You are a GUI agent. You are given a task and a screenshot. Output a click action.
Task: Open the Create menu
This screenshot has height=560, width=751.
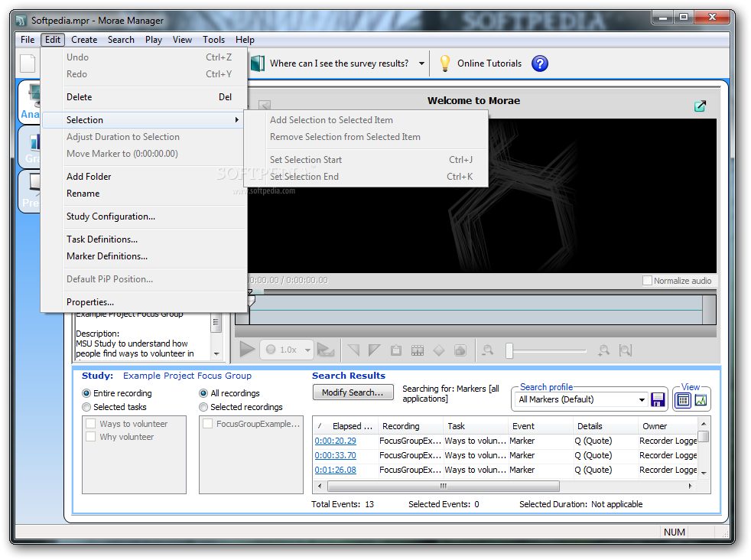click(x=84, y=40)
